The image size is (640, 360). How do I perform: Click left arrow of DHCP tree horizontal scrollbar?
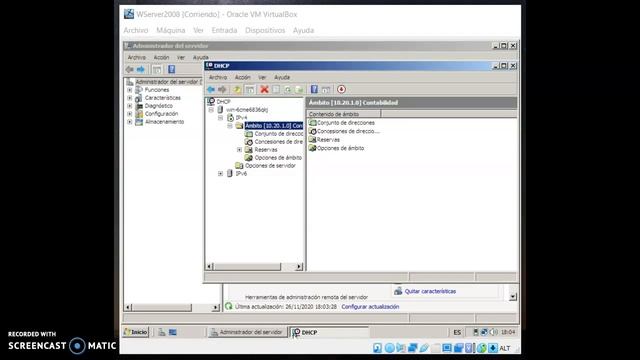click(209, 267)
